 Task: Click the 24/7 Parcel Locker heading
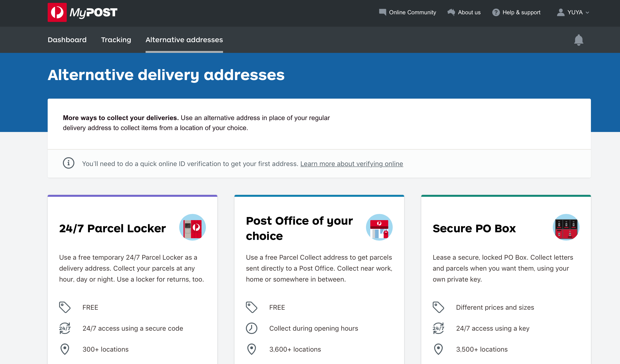tap(112, 228)
